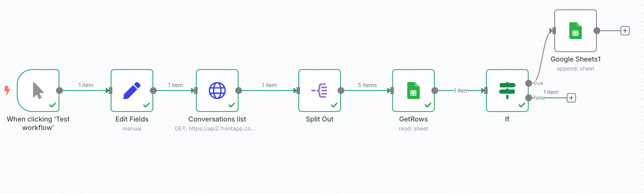The width and height of the screenshot is (644, 193).
Task: Click the success checkmark on Split Out node
Action: [334, 105]
